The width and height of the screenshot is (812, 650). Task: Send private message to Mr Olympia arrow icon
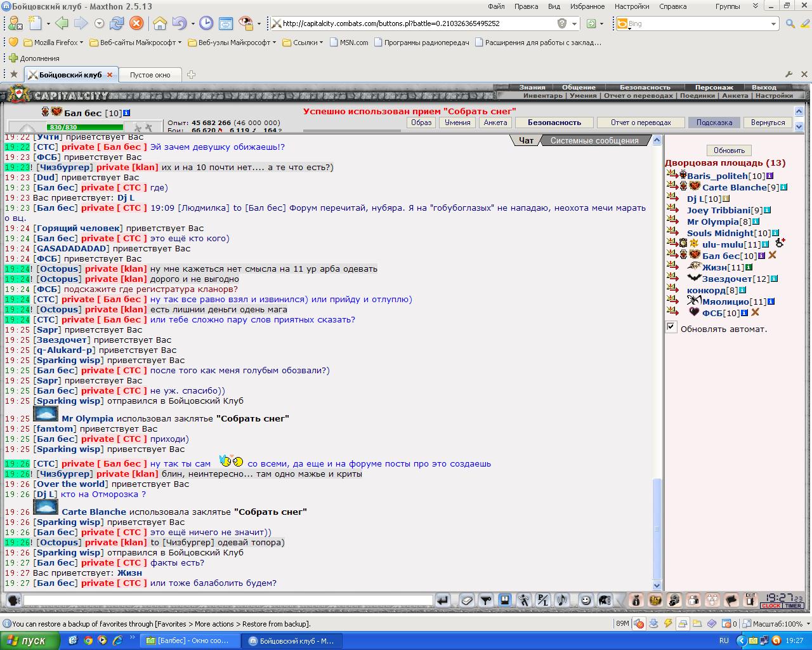tap(672, 221)
